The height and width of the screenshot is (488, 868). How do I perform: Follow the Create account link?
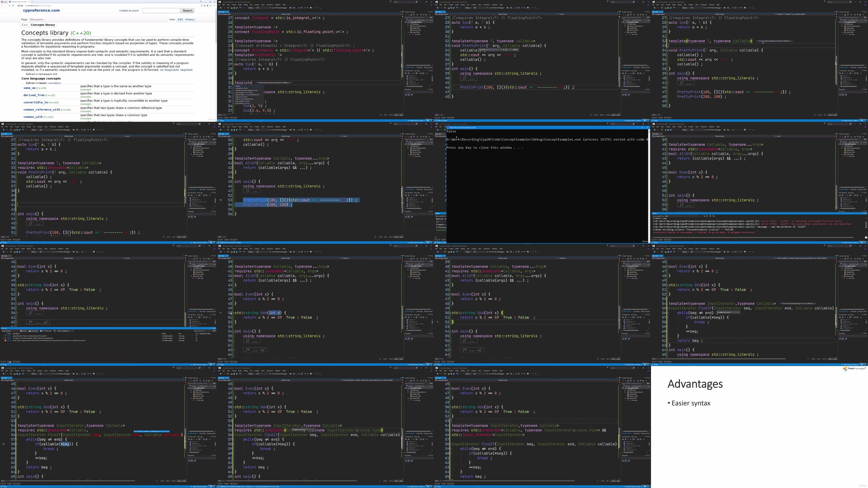pyautogui.click(x=129, y=11)
